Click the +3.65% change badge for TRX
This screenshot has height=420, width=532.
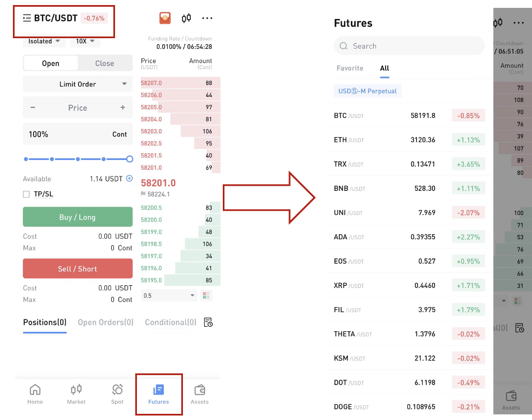(468, 165)
